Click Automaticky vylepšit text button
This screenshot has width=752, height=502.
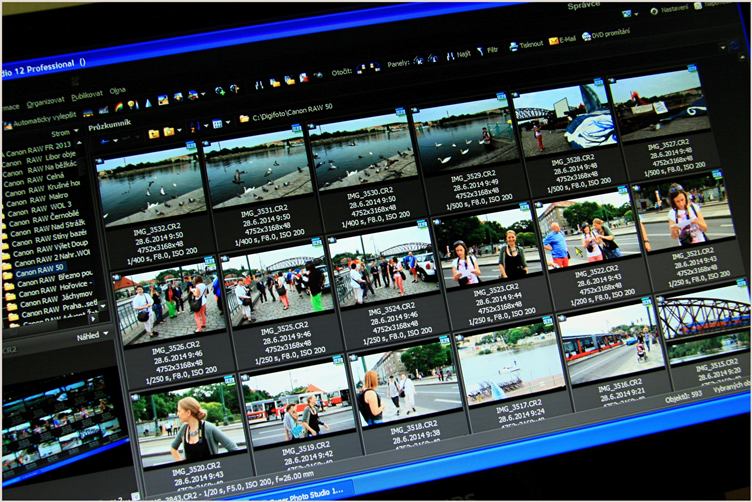(45, 120)
